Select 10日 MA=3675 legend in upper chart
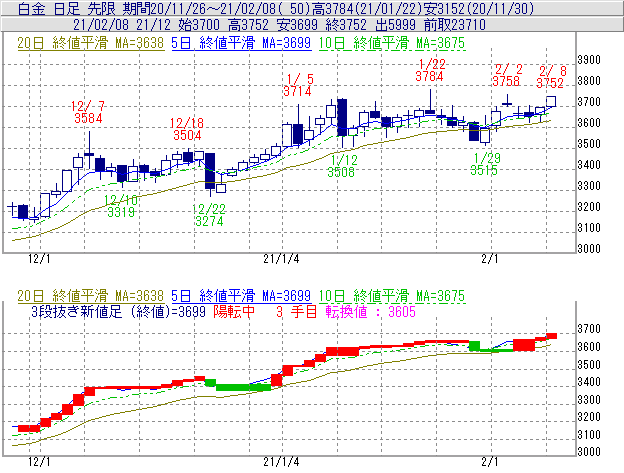The image size is (624, 473). [392, 43]
